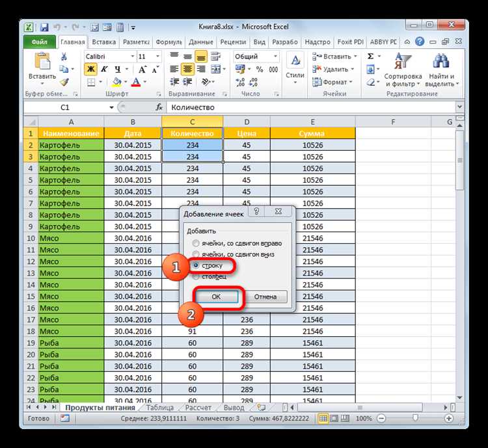This screenshot has height=448, width=488.
Task: Open Сортировка и фильтр menu
Action: (x=403, y=70)
